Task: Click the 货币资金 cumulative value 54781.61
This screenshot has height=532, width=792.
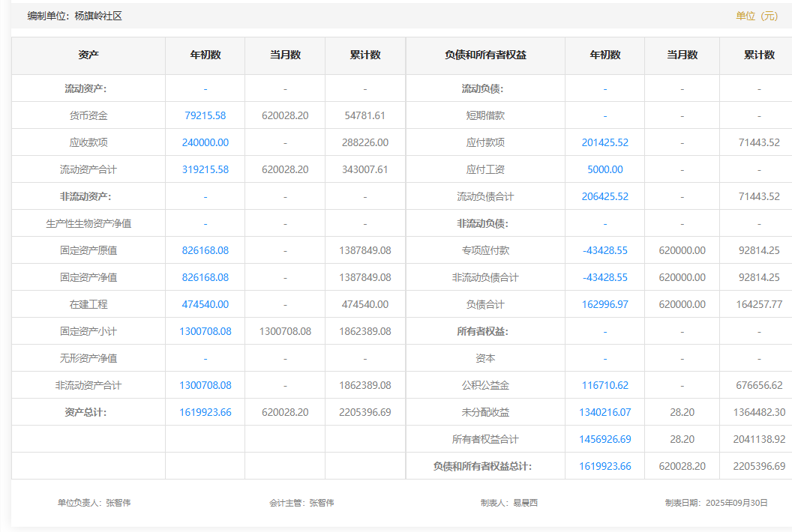Action: click(x=364, y=115)
